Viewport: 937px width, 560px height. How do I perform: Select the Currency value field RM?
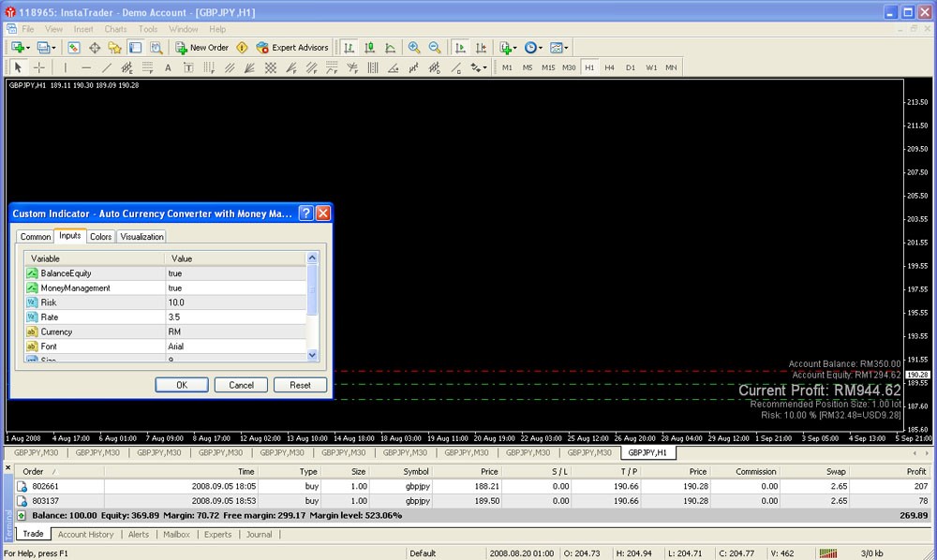235,332
